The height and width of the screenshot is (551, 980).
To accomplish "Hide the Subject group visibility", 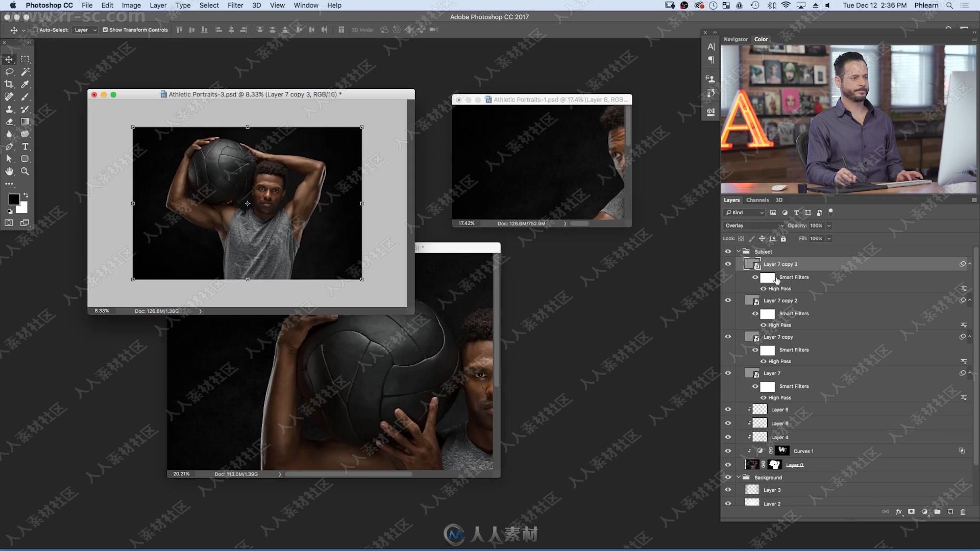I will tap(728, 252).
